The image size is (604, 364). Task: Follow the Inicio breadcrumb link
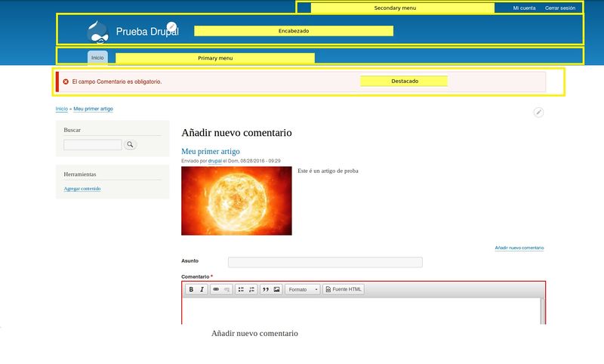pyautogui.click(x=62, y=109)
